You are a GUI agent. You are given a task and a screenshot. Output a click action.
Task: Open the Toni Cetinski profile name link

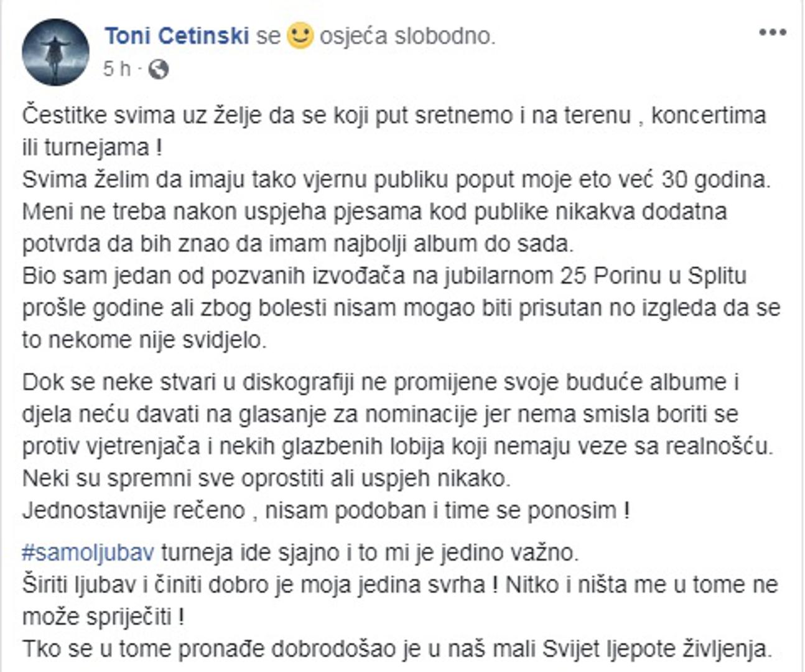point(177,35)
